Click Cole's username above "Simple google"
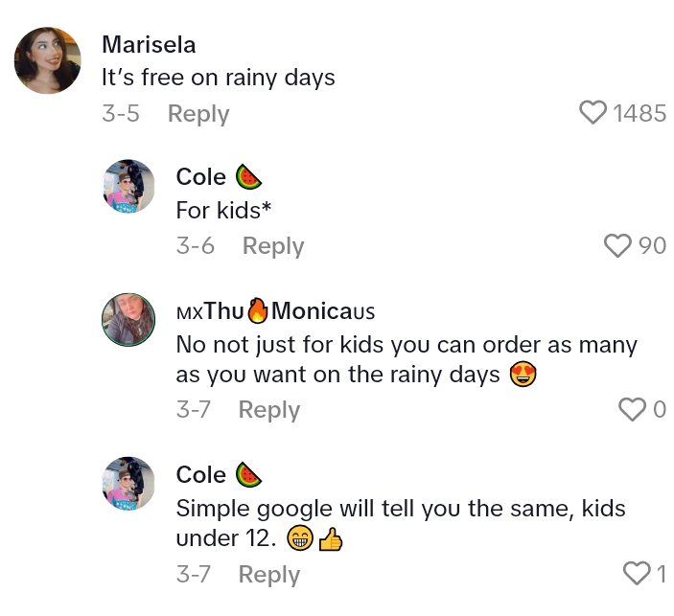 [x=201, y=475]
